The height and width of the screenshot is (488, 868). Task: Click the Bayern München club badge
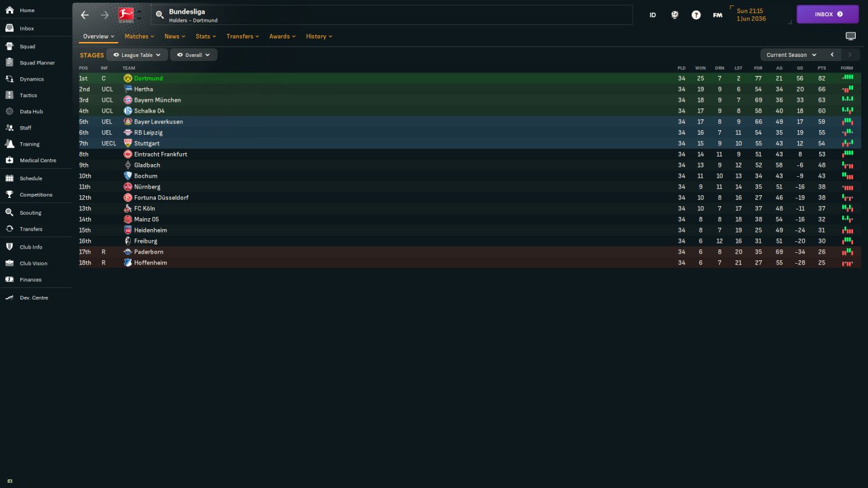coord(127,100)
